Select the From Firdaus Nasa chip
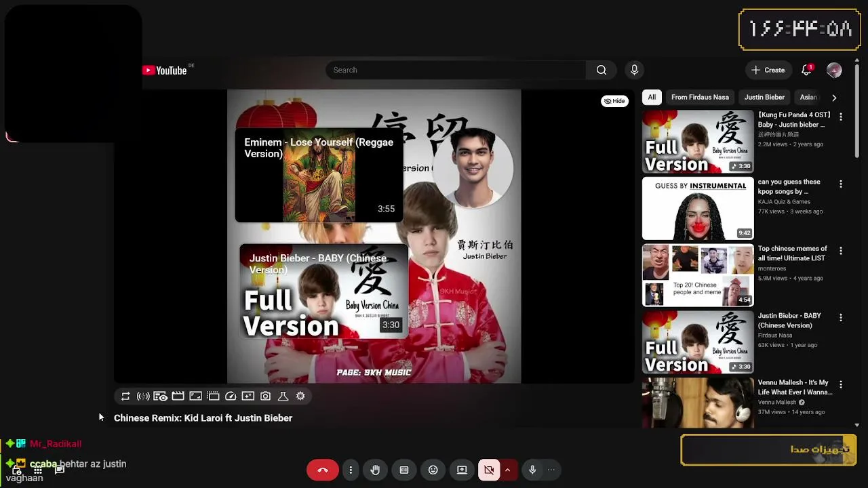This screenshot has width=868, height=488. [x=700, y=97]
